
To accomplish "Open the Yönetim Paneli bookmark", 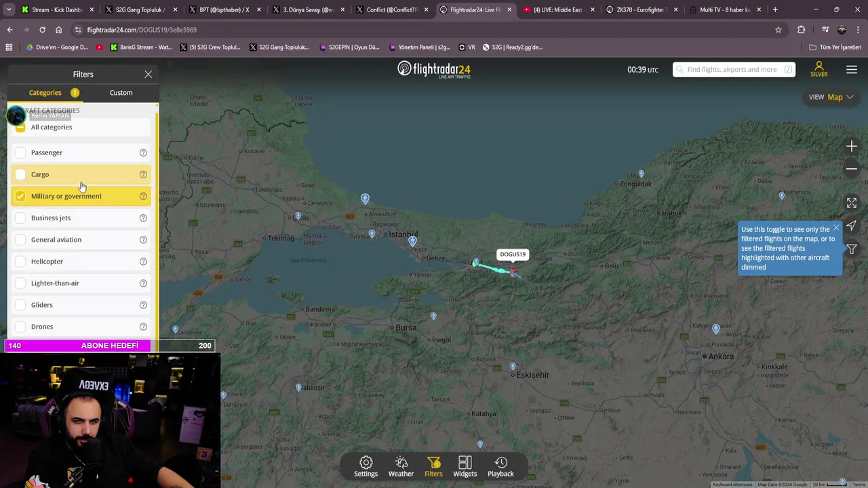I will pyautogui.click(x=419, y=47).
